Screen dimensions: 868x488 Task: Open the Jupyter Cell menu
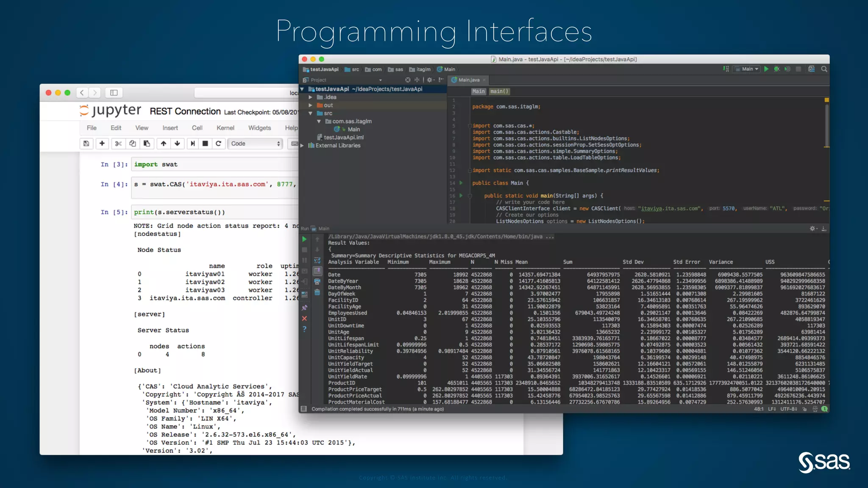197,128
